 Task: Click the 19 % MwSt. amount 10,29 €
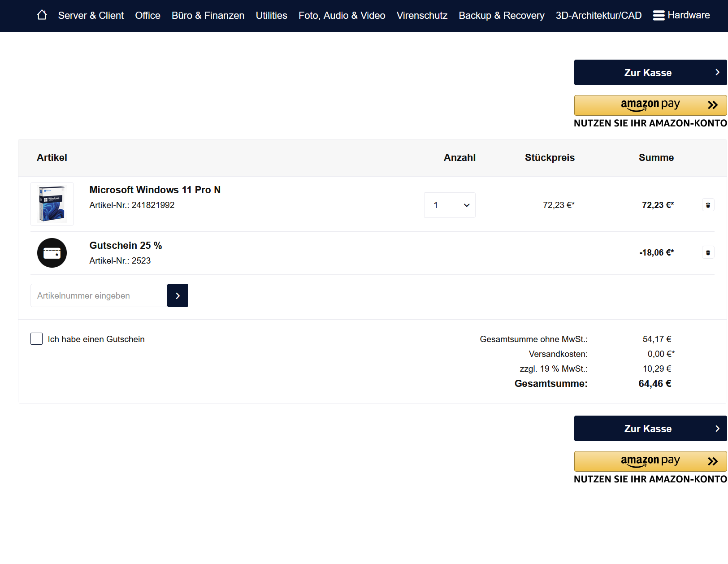(x=657, y=369)
